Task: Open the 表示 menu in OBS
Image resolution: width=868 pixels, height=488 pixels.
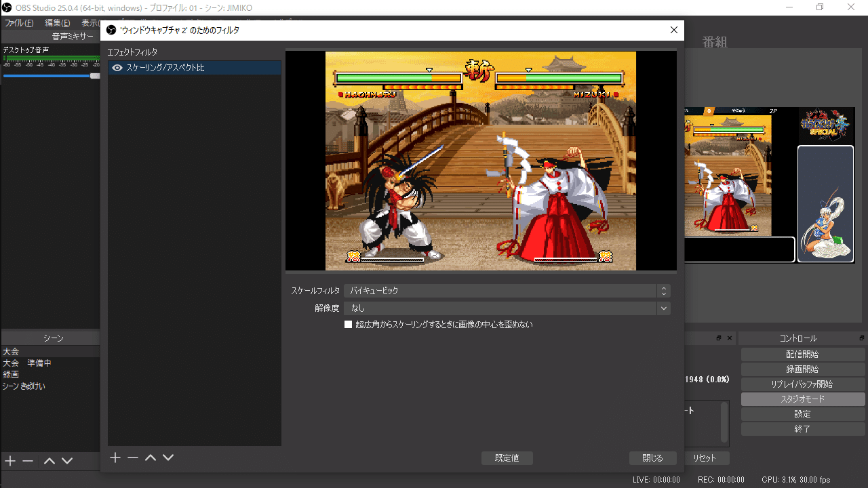Action: pos(91,23)
